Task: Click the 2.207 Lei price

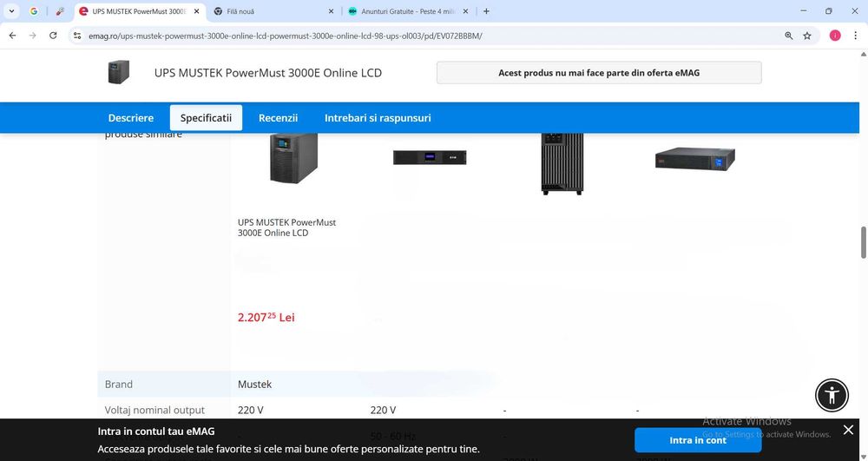Action: pos(266,317)
